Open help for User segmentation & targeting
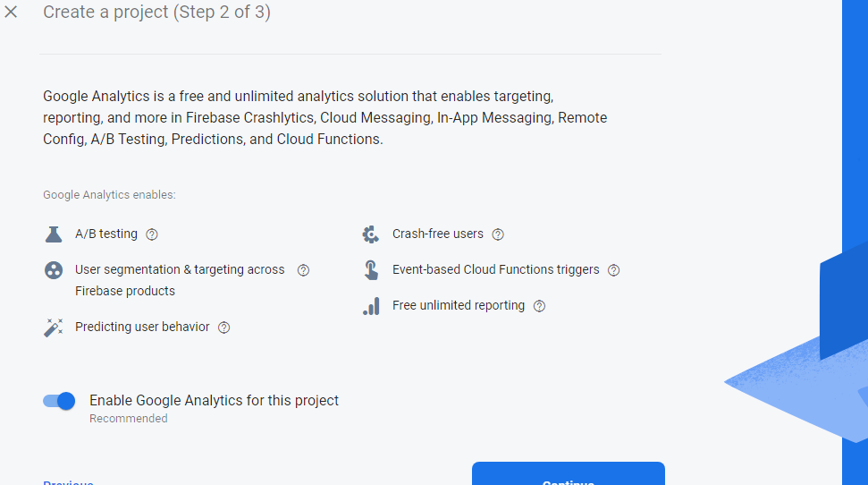The height and width of the screenshot is (485, 868). click(303, 270)
